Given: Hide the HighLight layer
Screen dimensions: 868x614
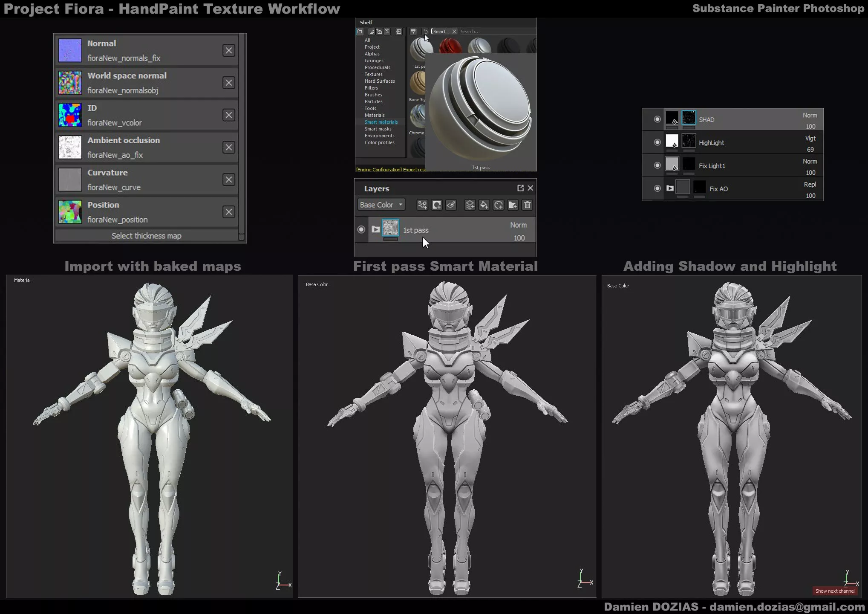Looking at the screenshot, I should pyautogui.click(x=657, y=142).
